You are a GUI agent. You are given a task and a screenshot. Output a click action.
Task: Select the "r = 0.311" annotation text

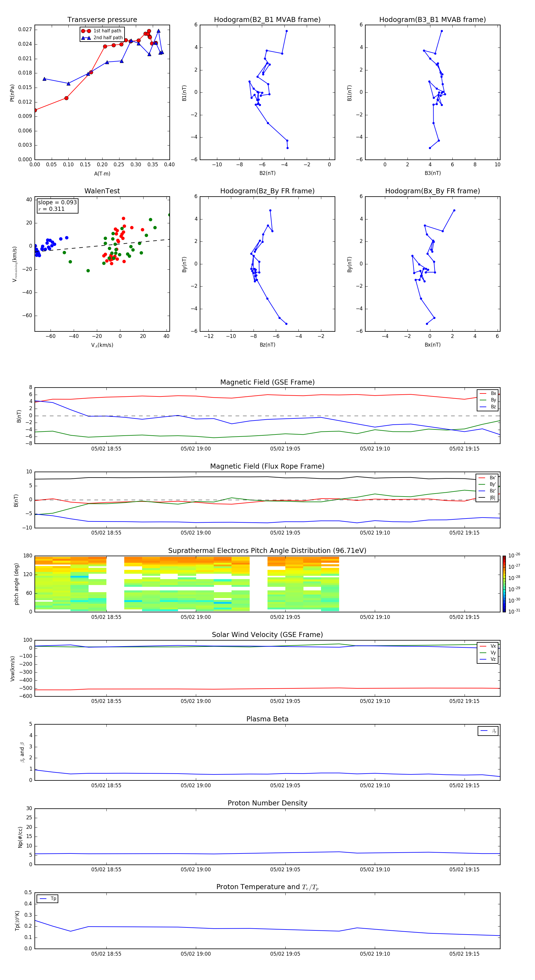51,209
